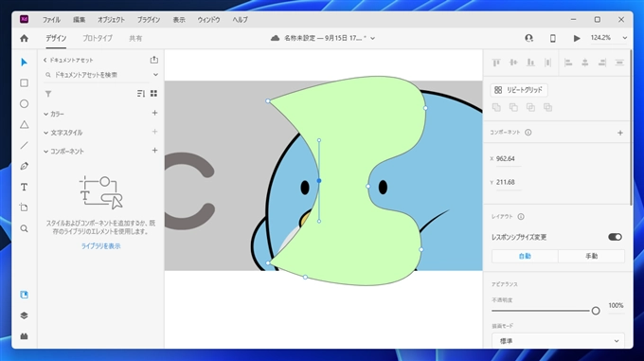Open the asset search dropdown arrow
The width and height of the screenshot is (644, 361).
155,75
